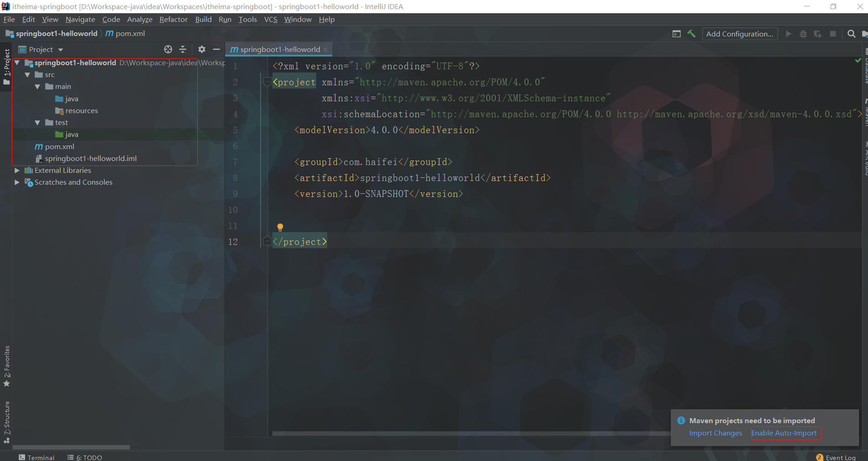This screenshot has height=461, width=868.
Task: Click the Project panel horizontal scrollbar
Action: 71,447
